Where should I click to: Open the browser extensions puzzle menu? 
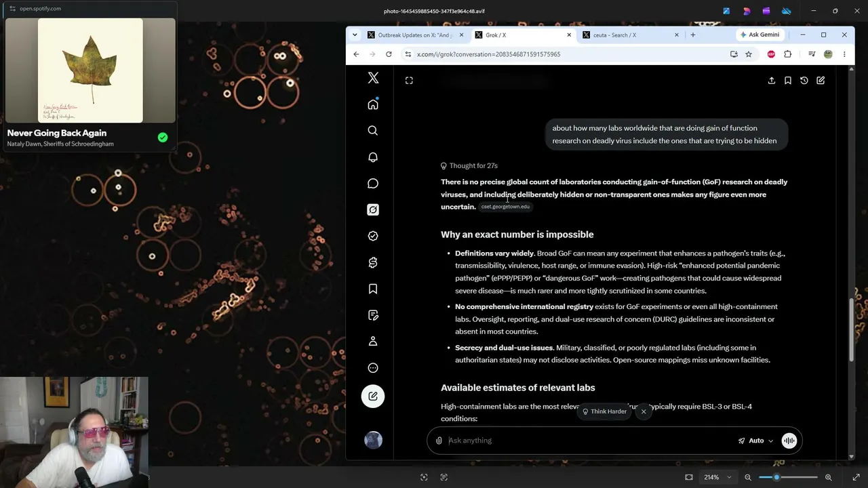tap(787, 54)
